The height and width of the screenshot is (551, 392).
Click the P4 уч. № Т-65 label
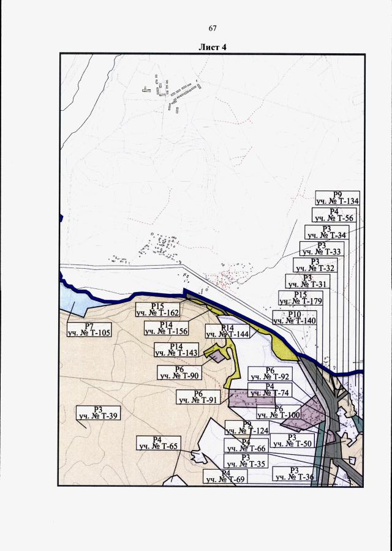(x=157, y=443)
